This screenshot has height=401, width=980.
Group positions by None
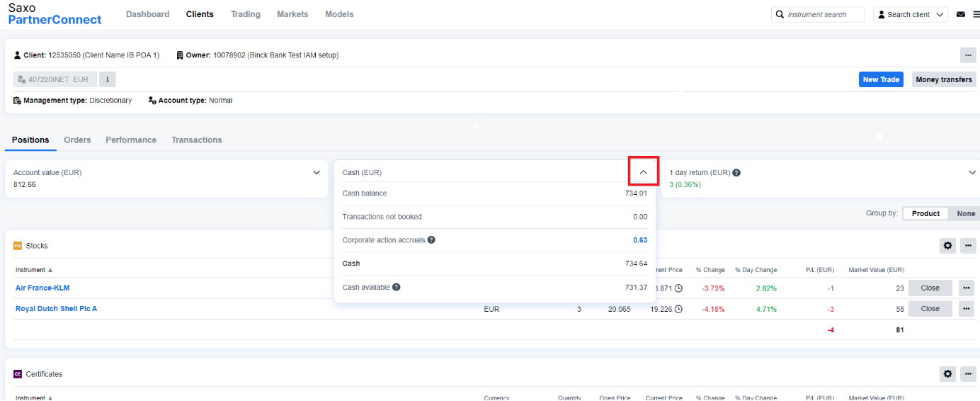[966, 213]
